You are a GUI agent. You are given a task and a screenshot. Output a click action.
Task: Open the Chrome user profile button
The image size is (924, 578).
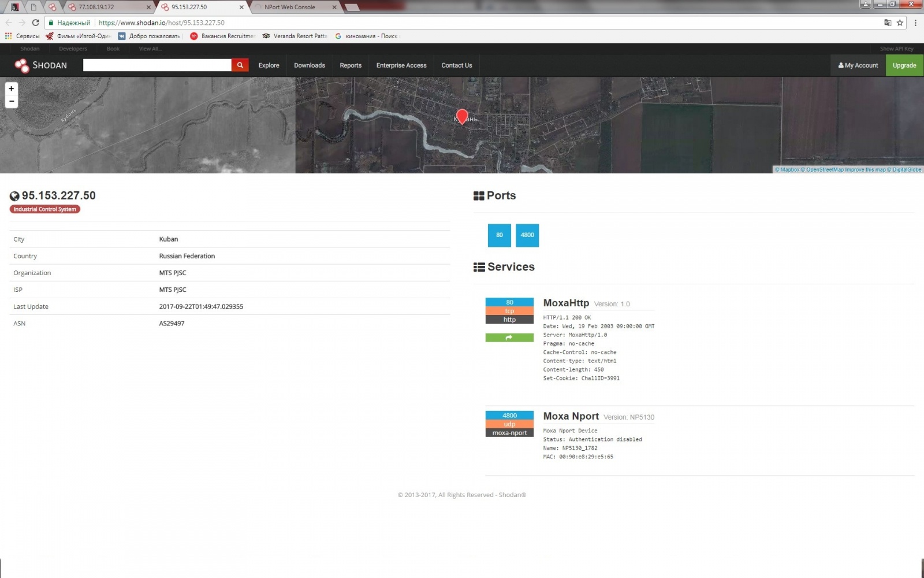point(865,4)
